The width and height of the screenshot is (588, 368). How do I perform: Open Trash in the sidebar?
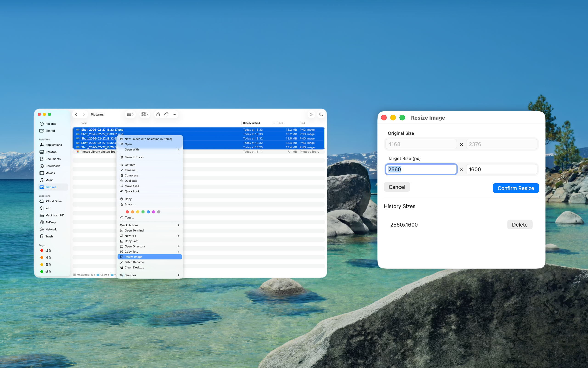(53, 237)
